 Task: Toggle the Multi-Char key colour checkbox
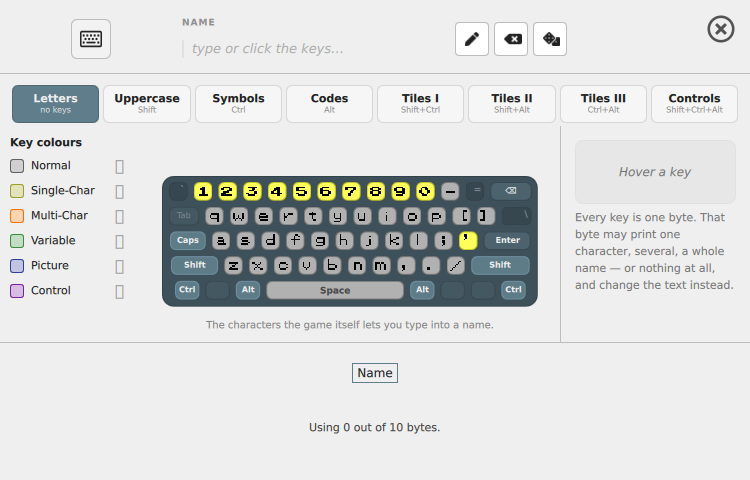coord(120,217)
